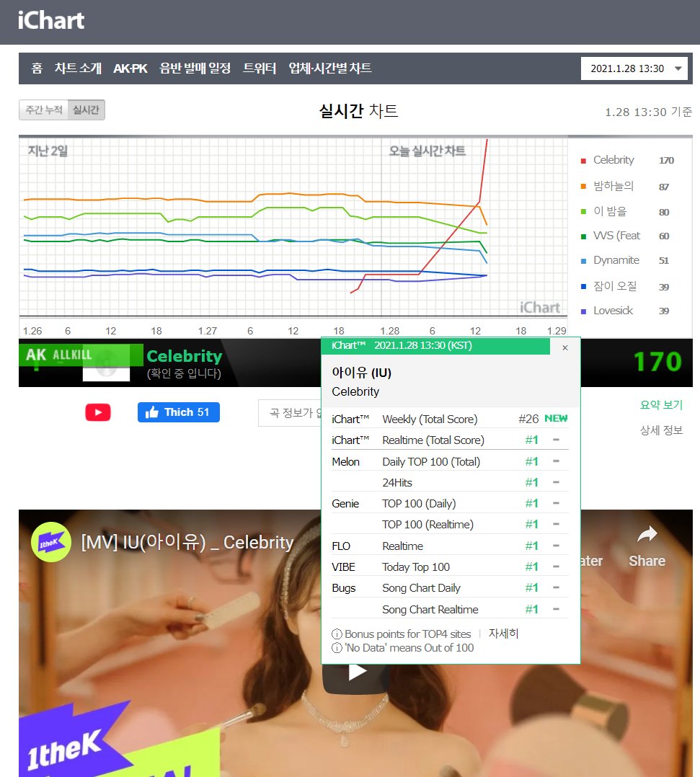
Task: Click the 곡 정보 input field
Action: coord(290,413)
